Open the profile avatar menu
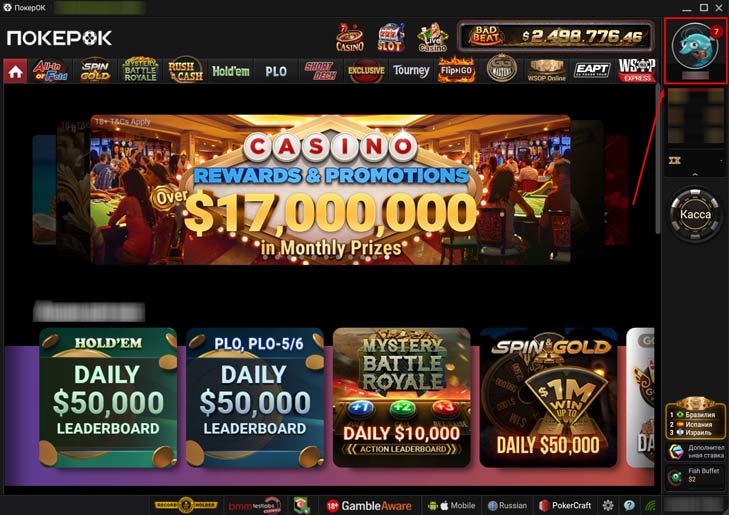Image resolution: width=729 pixels, height=515 pixels. coord(695,46)
